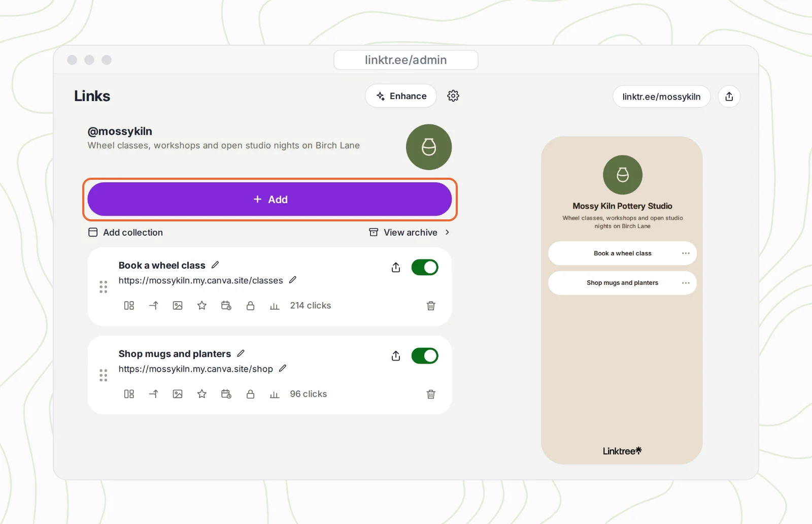Share the 'Book a wheel class' link
Screen dimensions: 812x524
coord(396,268)
